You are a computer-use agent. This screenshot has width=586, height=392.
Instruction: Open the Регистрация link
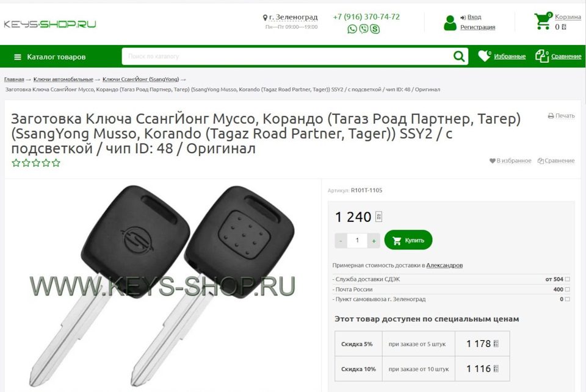point(477,27)
